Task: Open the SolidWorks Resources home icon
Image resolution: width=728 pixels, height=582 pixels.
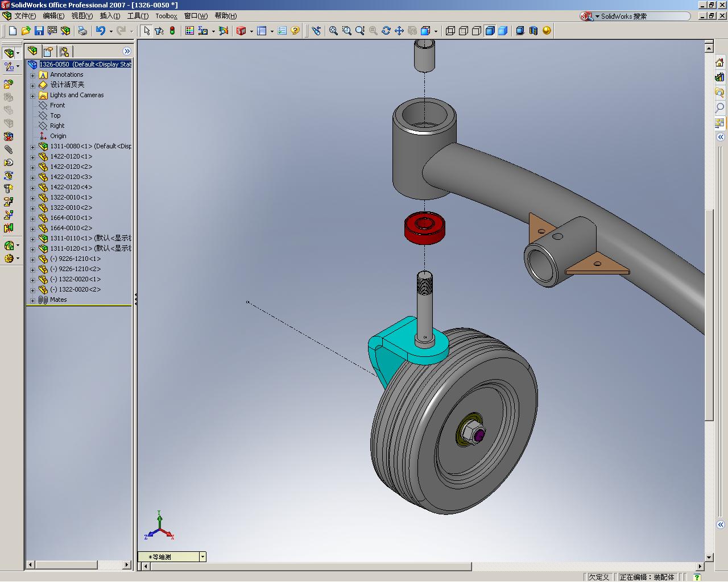Action: pyautogui.click(x=720, y=63)
